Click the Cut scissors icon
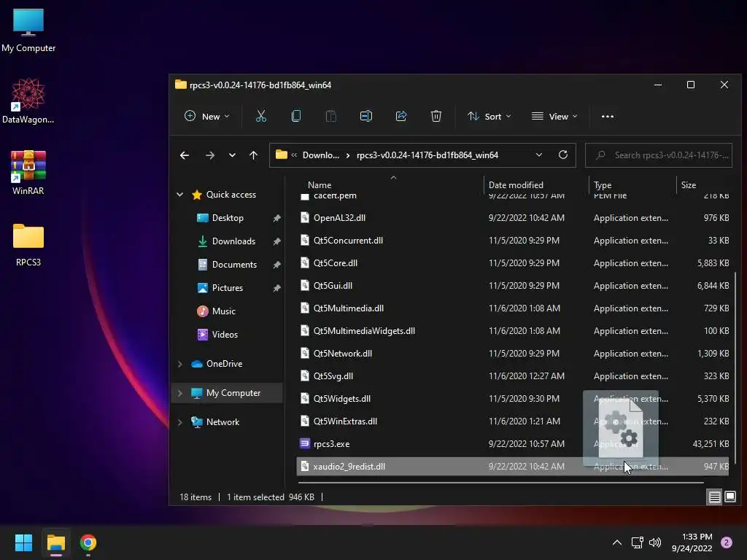The image size is (747, 560). click(x=261, y=116)
